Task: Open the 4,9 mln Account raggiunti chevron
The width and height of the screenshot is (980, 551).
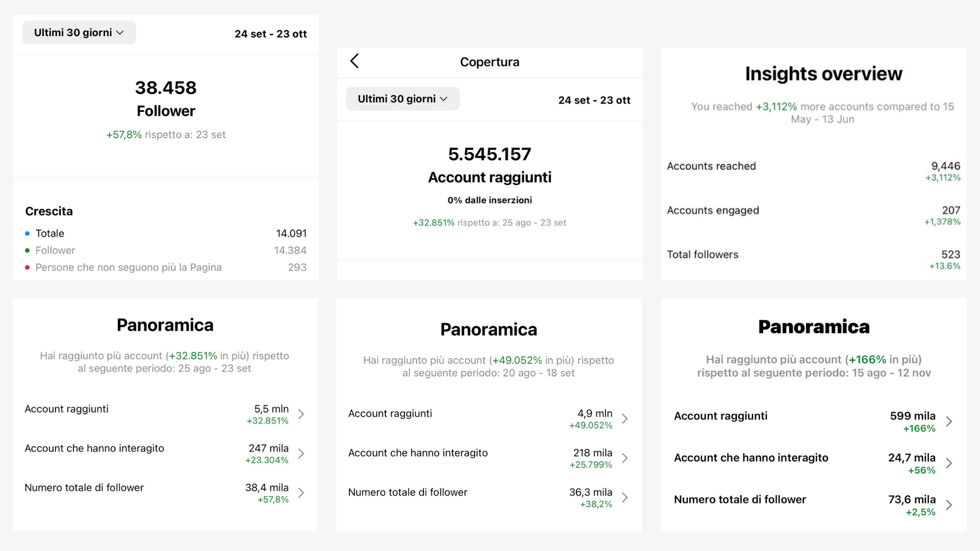Action: pos(625,419)
